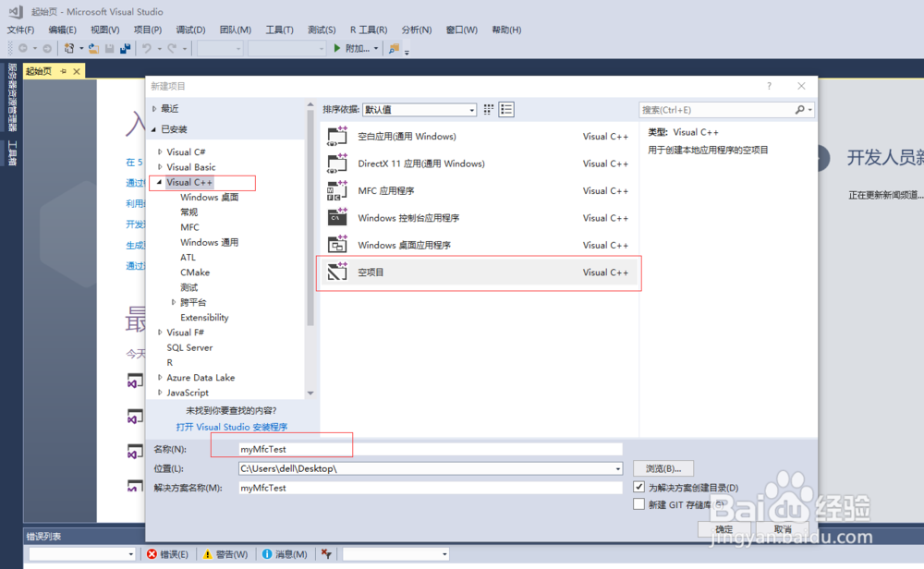Select the Windows 桌面 tree item
Viewport: 924px width, 569px height.
209,198
